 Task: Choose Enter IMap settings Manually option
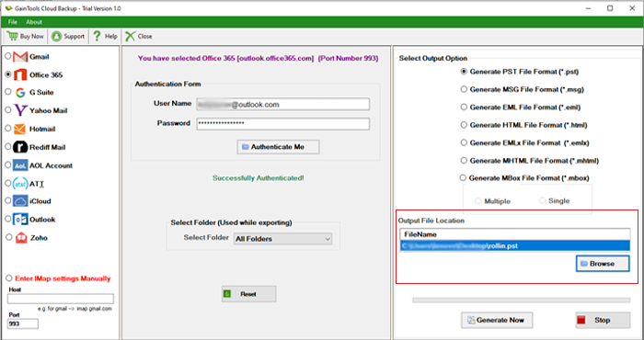[x=8, y=278]
